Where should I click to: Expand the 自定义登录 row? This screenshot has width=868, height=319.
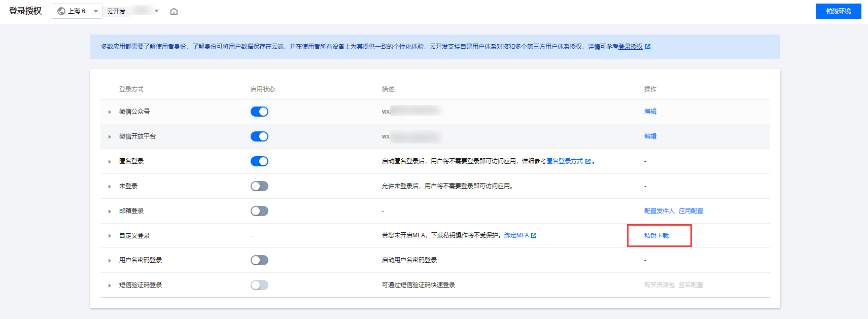click(110, 236)
